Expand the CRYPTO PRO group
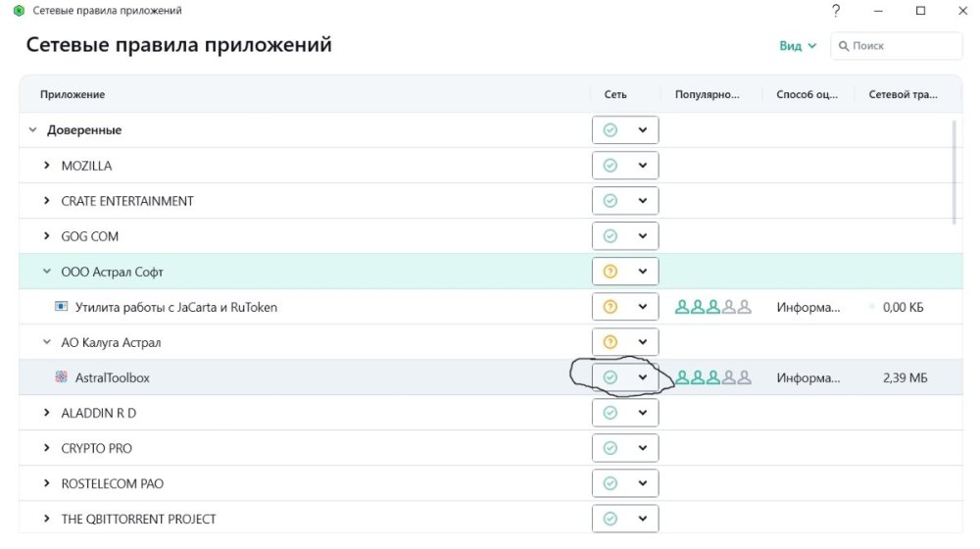 (47, 448)
